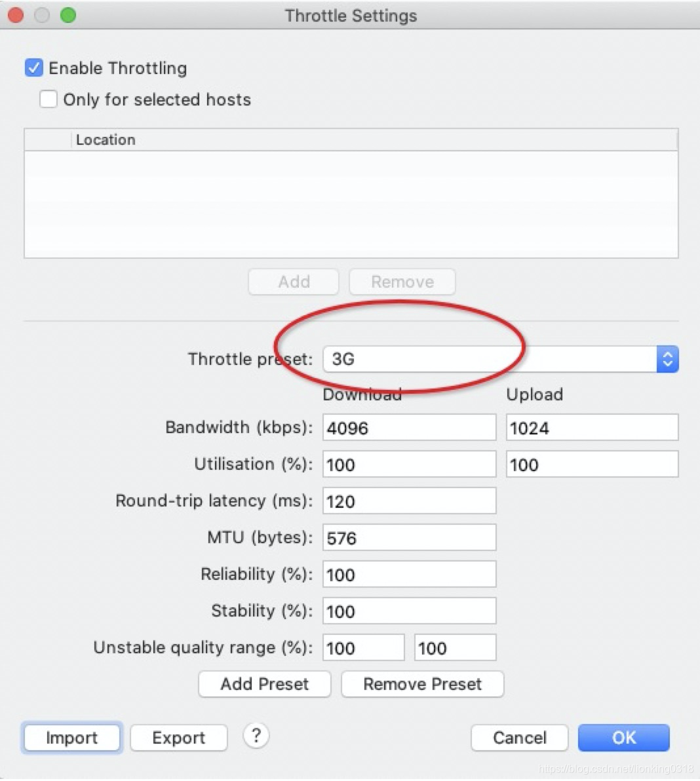Screen dimensions: 700x781
Task: Focus the MTU bytes field
Action: coord(409,538)
